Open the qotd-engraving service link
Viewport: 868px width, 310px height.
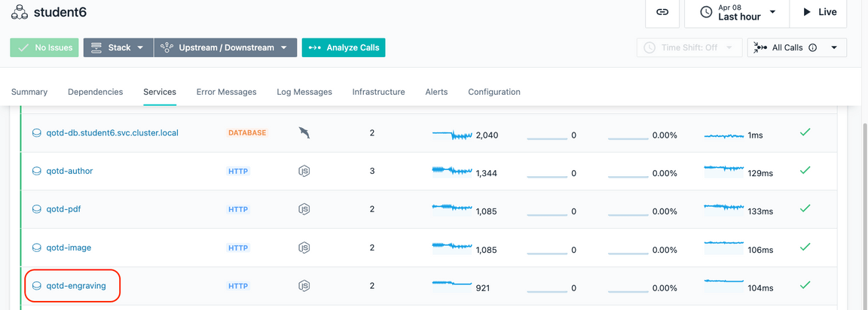click(x=76, y=286)
